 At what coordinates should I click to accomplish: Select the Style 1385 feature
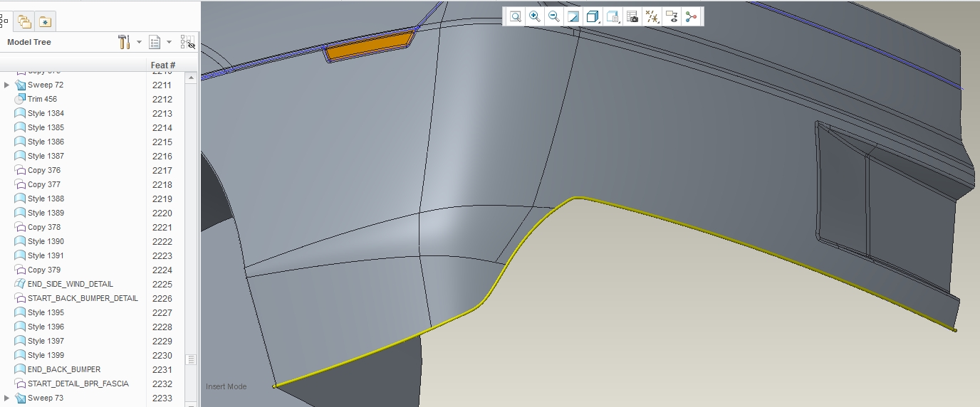coord(46,127)
